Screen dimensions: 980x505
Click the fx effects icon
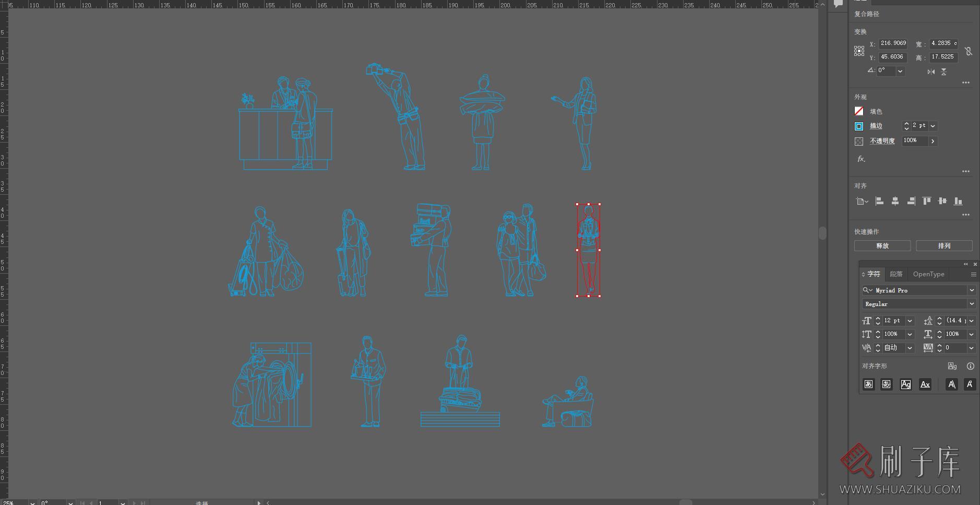[x=861, y=159]
